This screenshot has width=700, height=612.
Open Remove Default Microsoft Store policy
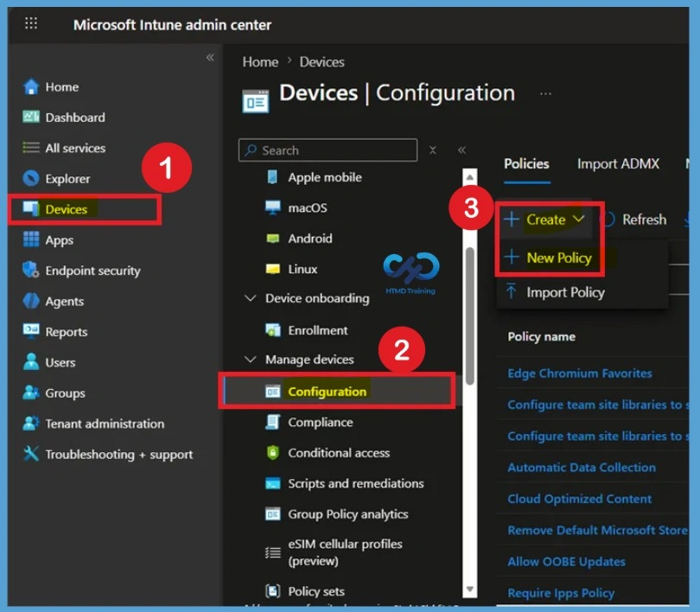click(x=597, y=530)
